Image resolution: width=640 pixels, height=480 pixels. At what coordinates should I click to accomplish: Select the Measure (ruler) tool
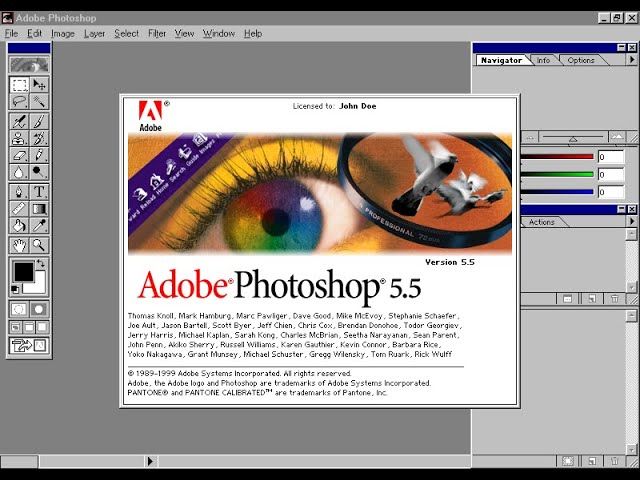click(x=19, y=209)
